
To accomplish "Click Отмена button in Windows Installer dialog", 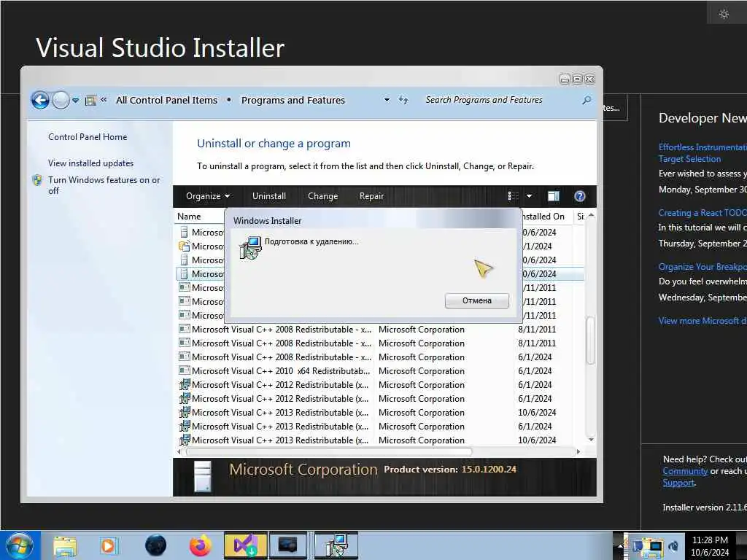I will (x=477, y=300).
